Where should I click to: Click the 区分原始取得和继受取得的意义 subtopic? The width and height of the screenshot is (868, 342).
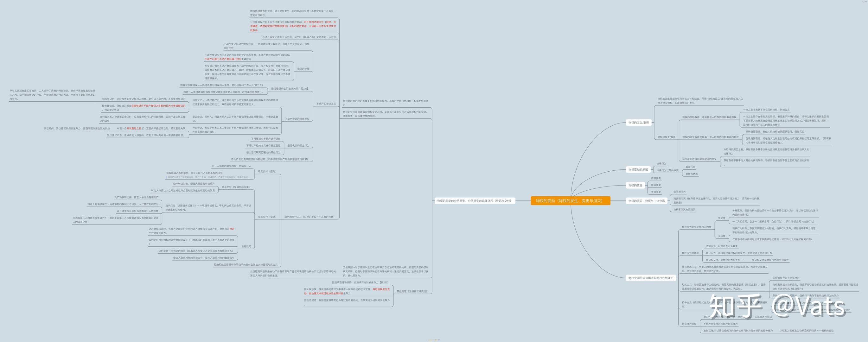coord(699,159)
